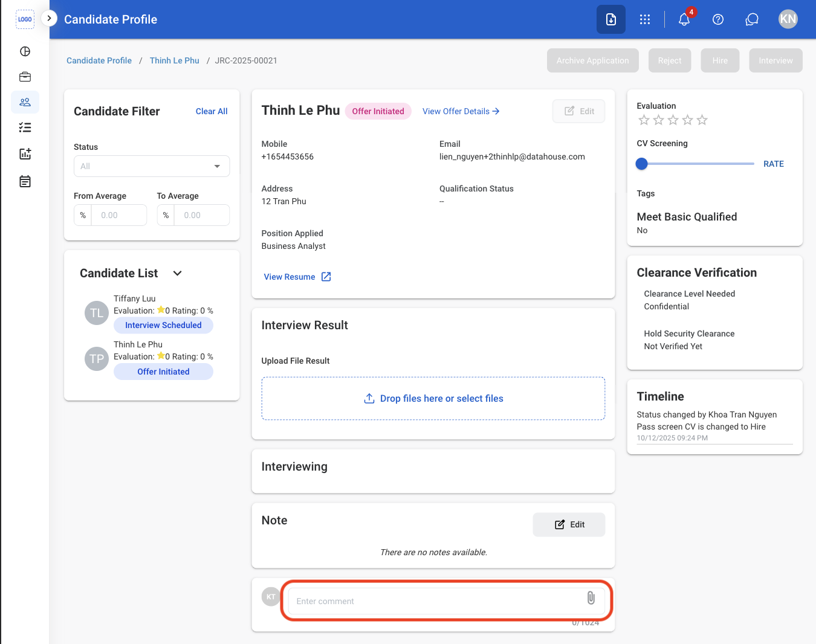This screenshot has height=644, width=816.
Task: Click the Interview button
Action: pyautogui.click(x=776, y=60)
